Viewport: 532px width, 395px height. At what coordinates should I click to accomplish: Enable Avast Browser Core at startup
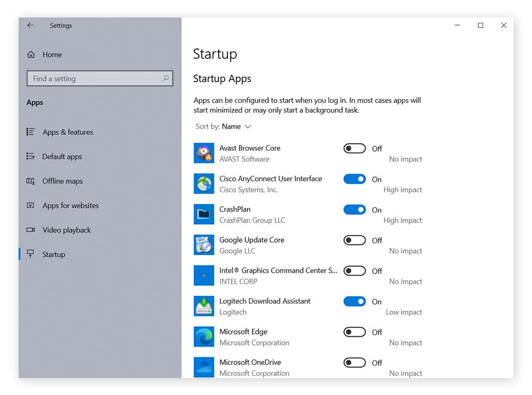354,149
